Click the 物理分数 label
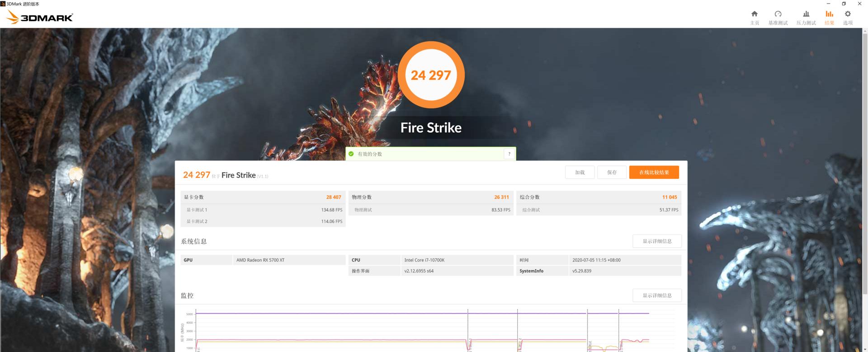 click(362, 197)
